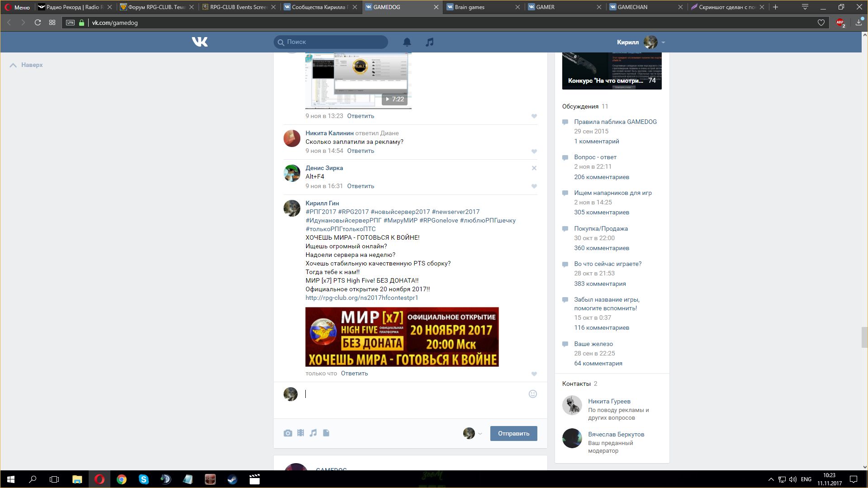Open contact Вячеслав Беркутов
Image resolution: width=868 pixels, height=488 pixels.
[x=616, y=435]
